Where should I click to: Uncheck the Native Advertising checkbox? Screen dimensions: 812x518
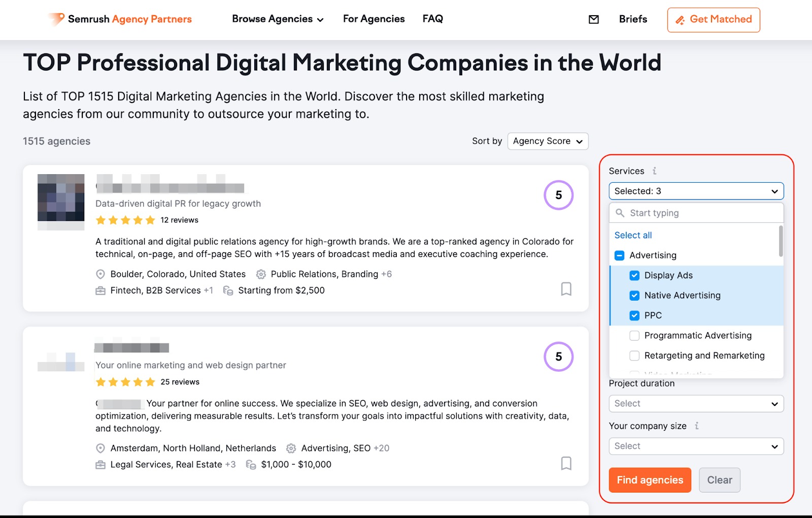(x=634, y=296)
